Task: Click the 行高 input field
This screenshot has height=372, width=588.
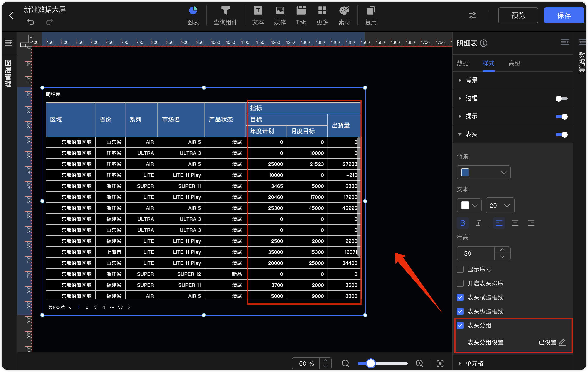Action: pyautogui.click(x=475, y=253)
